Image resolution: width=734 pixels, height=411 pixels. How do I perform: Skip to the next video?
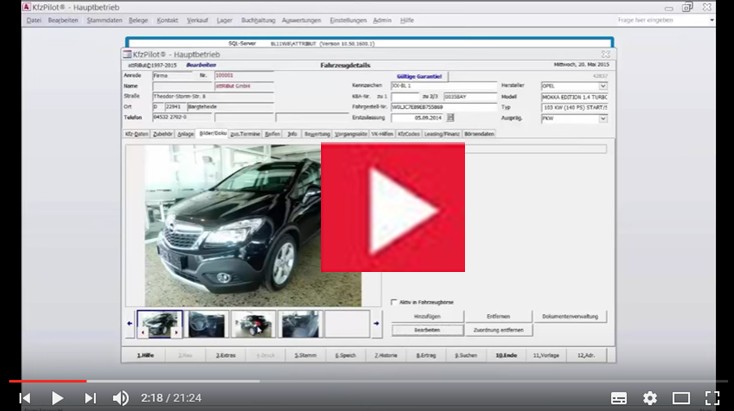coord(90,397)
